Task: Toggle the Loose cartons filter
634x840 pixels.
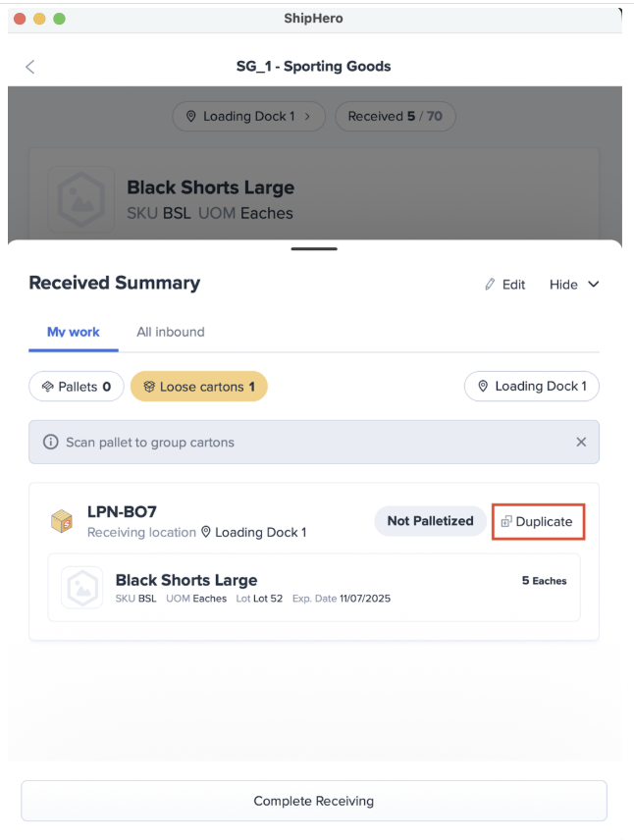Action: click(198, 387)
